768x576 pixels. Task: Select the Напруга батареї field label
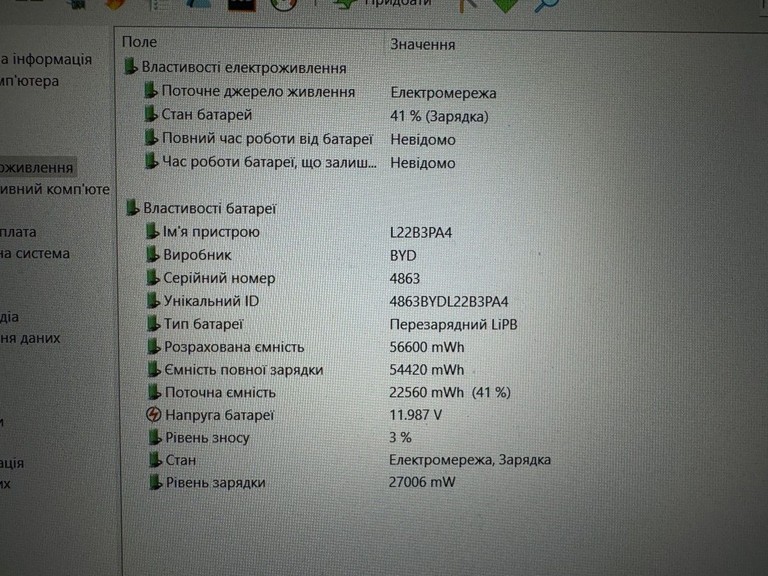tap(219, 415)
